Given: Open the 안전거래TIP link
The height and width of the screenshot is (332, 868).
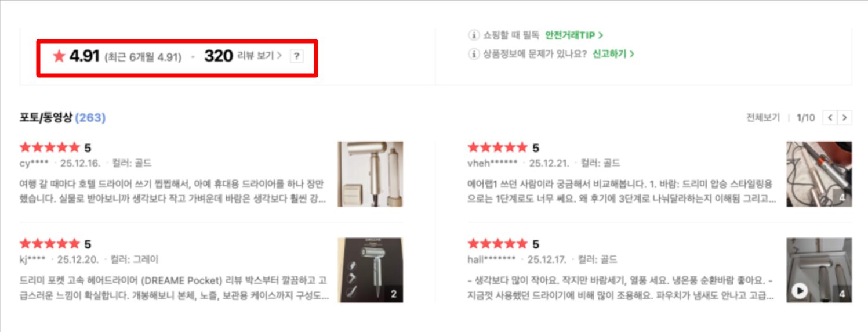Looking at the screenshot, I should [x=573, y=35].
